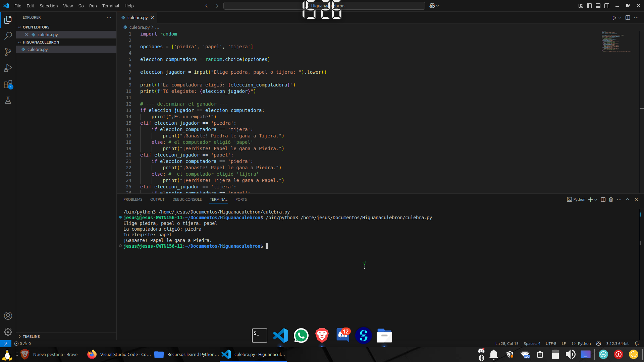Create a new terminal with plus icon
This screenshot has height=362, width=644.
(x=590, y=199)
